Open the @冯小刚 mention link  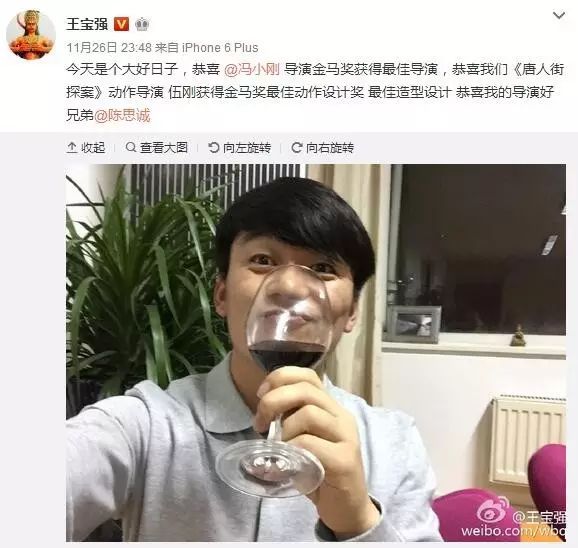(x=252, y=69)
